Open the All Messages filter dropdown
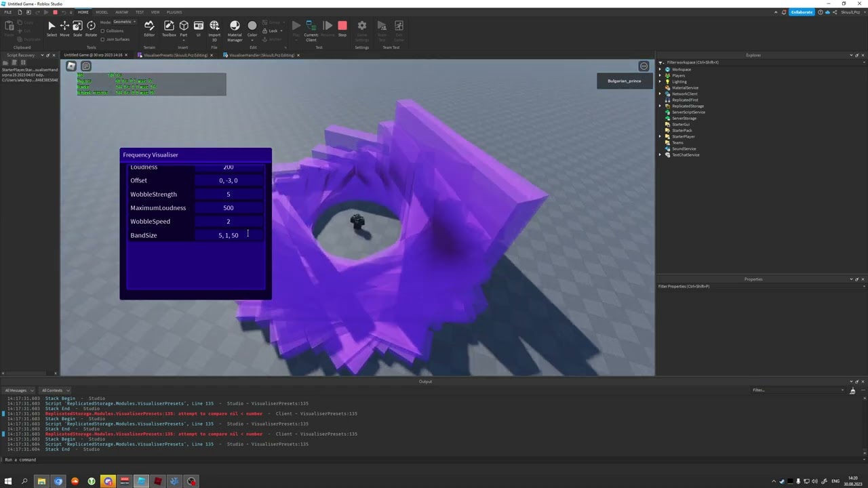The width and height of the screenshot is (868, 488). coord(18,390)
